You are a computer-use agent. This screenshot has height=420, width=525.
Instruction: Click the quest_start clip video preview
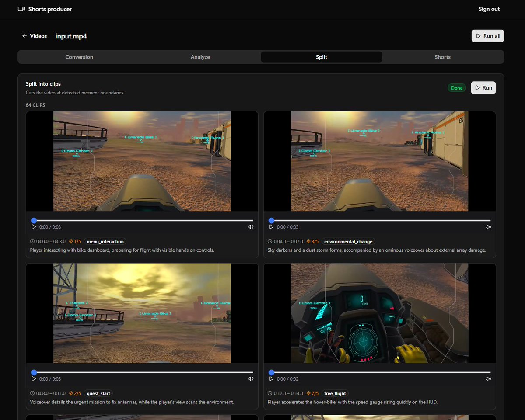pos(142,313)
